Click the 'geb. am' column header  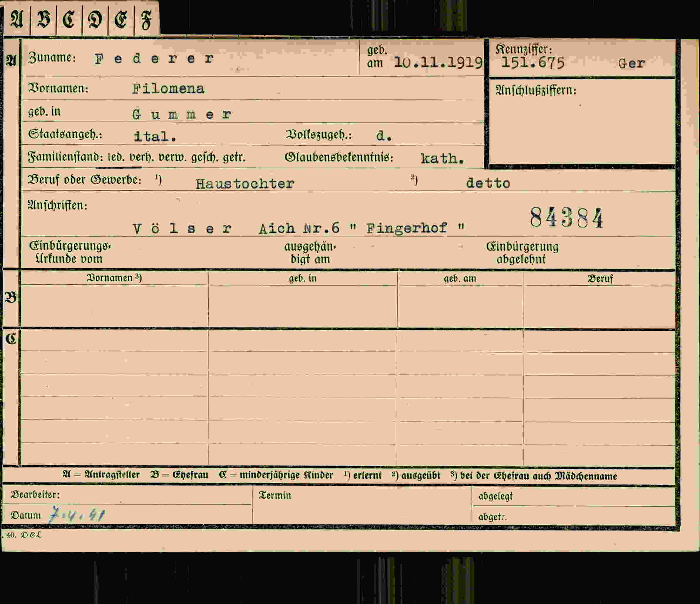pos(460,279)
